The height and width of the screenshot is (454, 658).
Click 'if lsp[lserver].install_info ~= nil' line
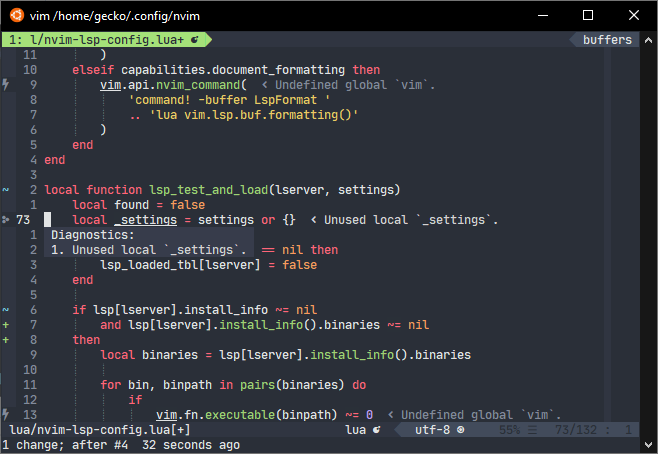pyautogui.click(x=194, y=310)
